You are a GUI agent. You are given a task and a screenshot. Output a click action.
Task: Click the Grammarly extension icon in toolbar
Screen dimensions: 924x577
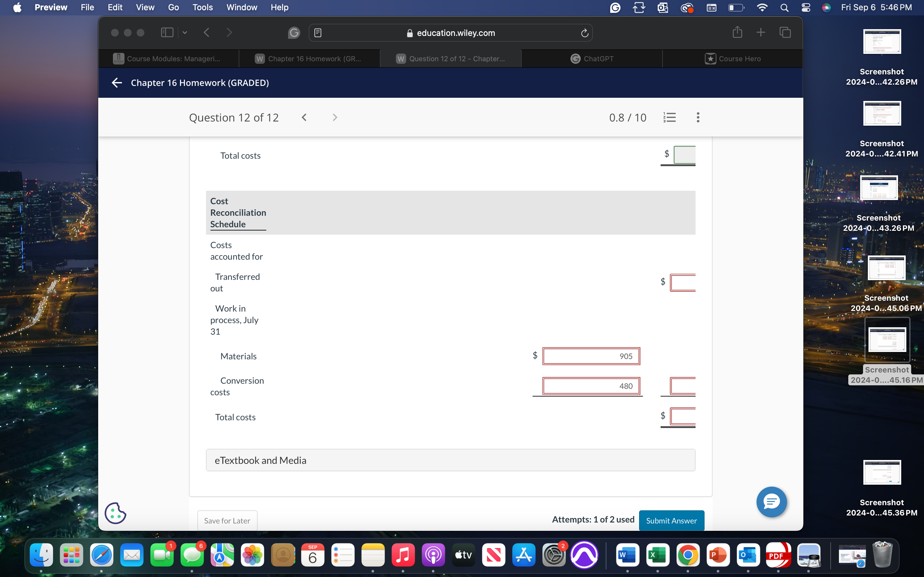coord(294,33)
